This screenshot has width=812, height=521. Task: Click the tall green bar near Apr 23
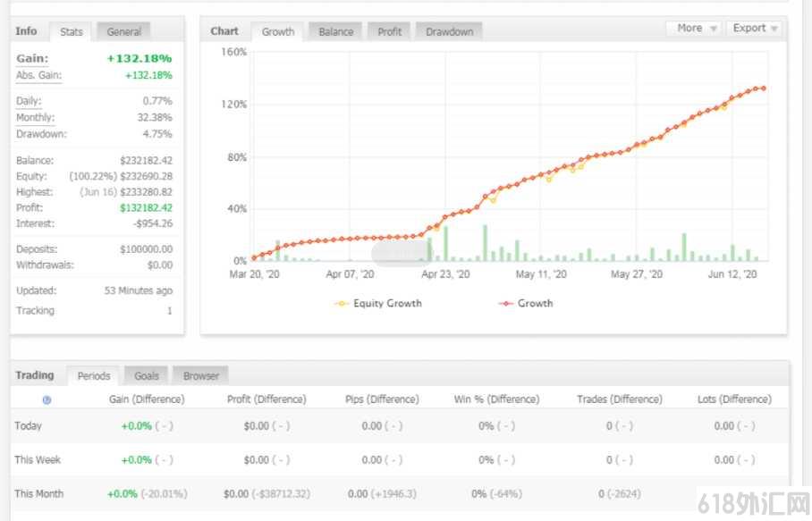445,244
